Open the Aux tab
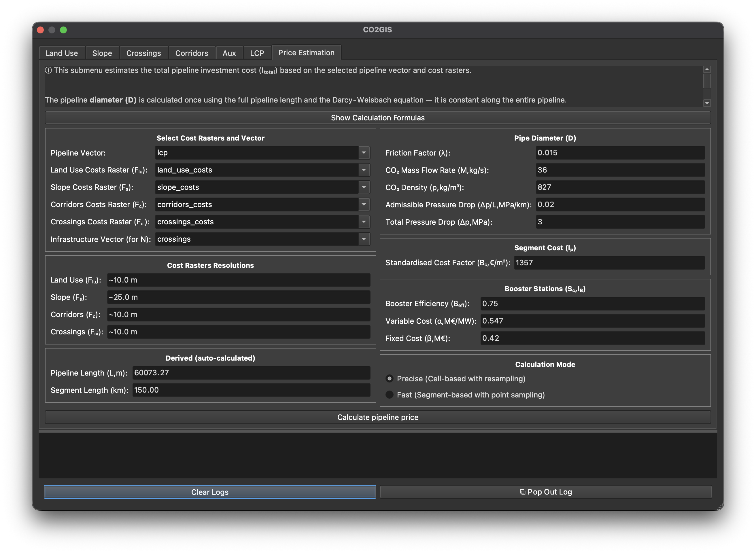The width and height of the screenshot is (756, 553). 229,53
